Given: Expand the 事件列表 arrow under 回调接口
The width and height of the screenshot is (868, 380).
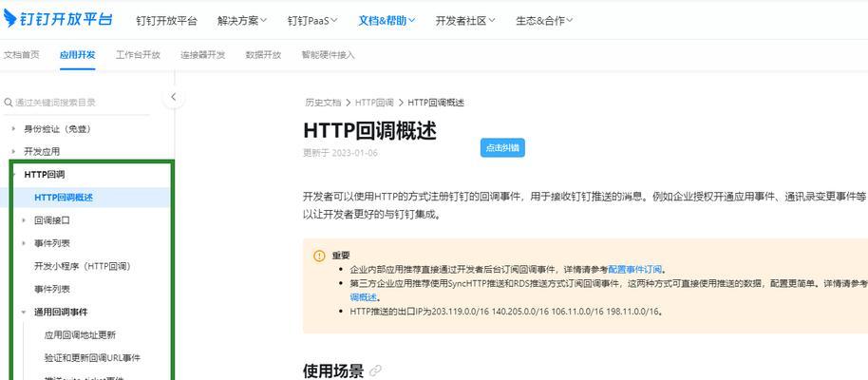Looking at the screenshot, I should [24, 243].
